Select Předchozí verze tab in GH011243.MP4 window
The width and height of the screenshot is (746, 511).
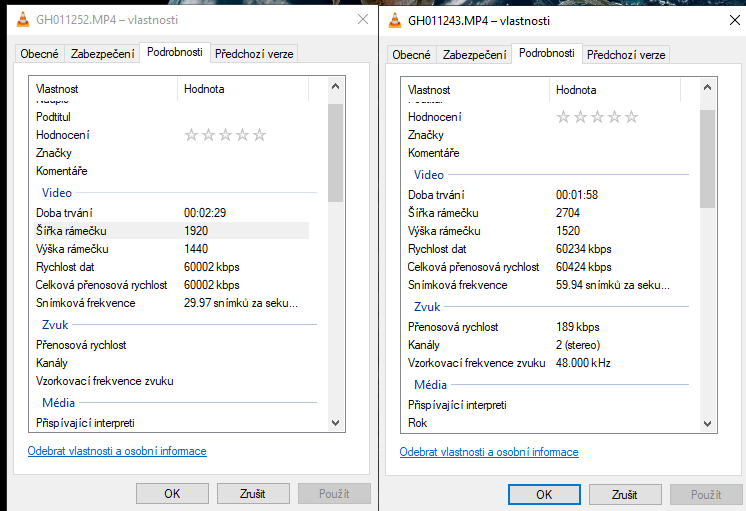[626, 55]
